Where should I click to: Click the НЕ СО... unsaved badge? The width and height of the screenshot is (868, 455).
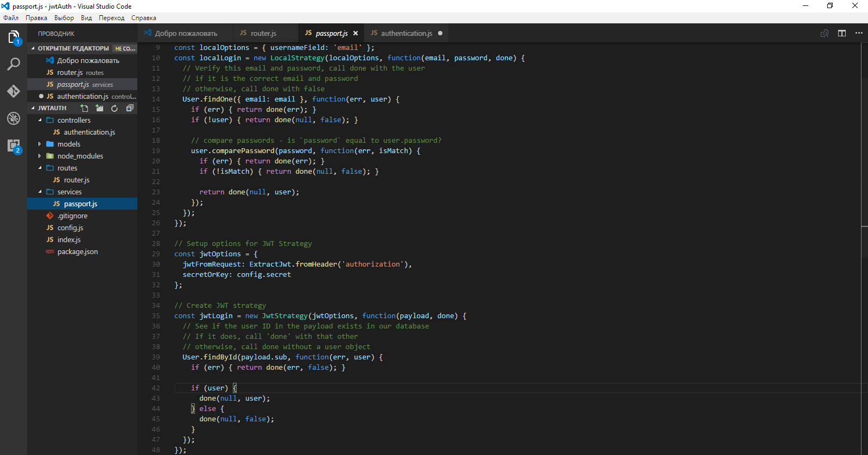point(125,48)
